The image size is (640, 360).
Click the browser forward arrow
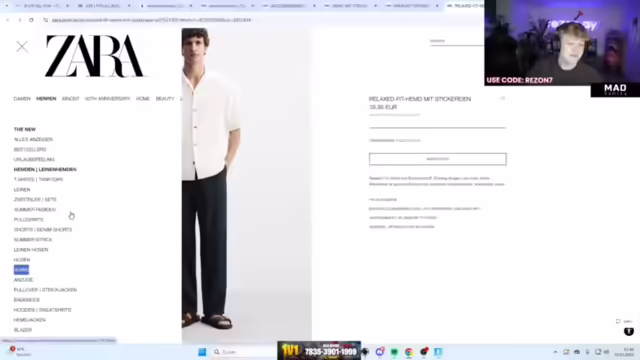(x=19, y=20)
